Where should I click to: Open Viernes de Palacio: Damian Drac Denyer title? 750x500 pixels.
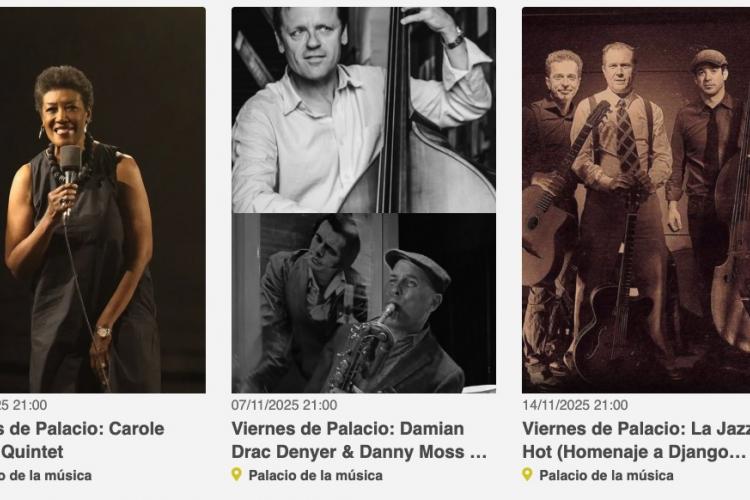click(x=360, y=440)
